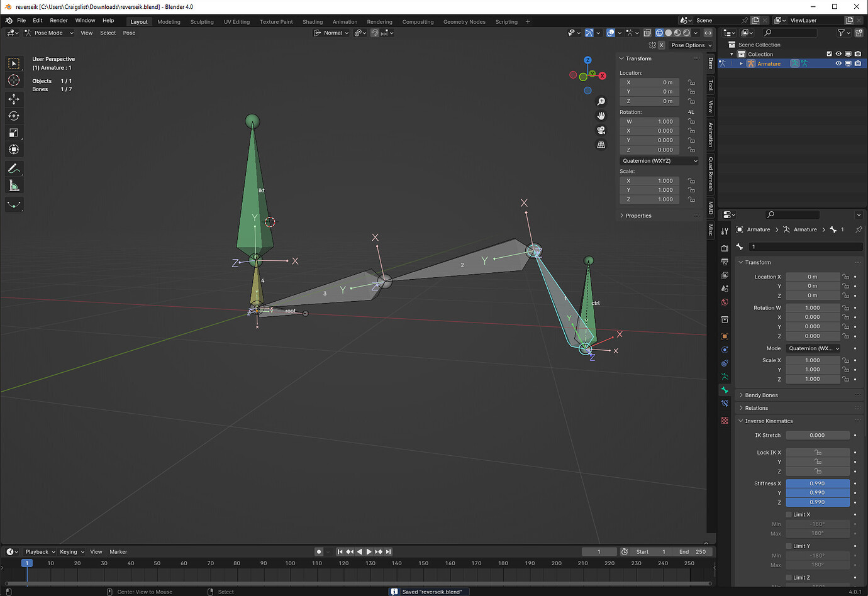Choose the Rotate tool

[14, 116]
